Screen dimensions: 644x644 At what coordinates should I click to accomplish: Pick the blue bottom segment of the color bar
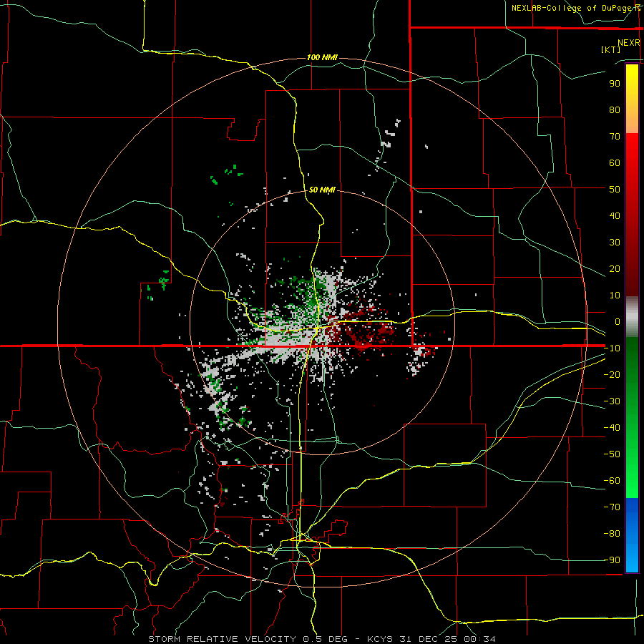[x=632, y=535]
